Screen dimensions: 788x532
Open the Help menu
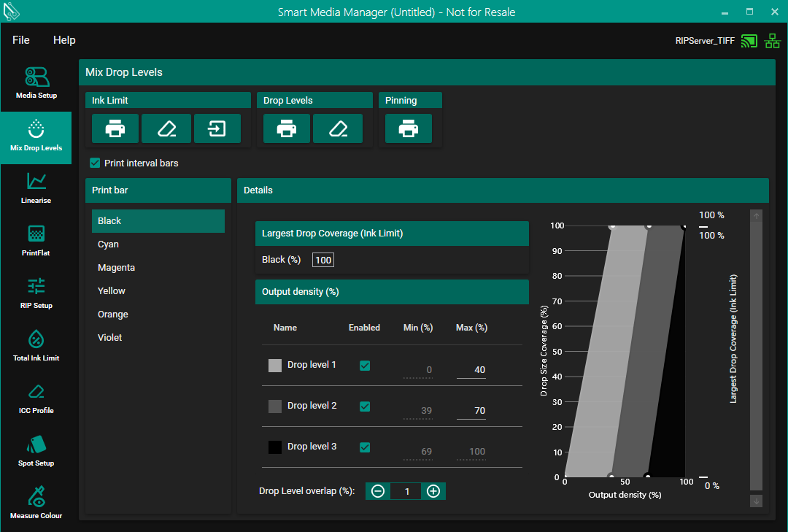point(64,40)
